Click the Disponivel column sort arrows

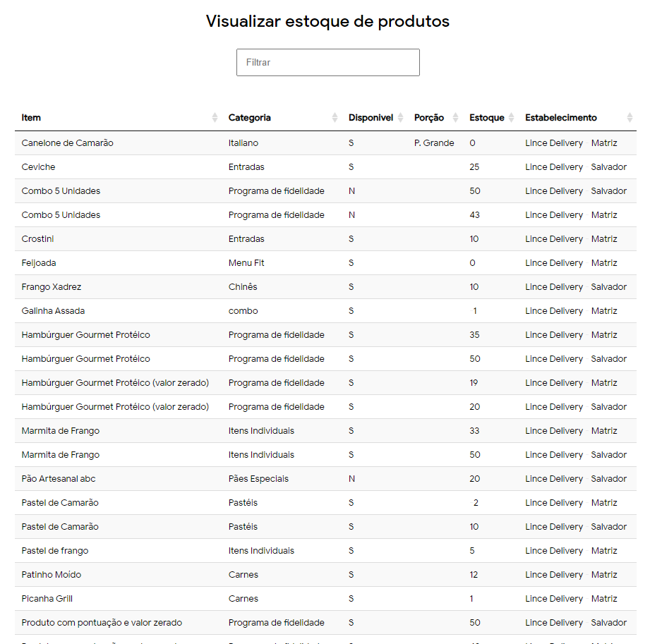[x=400, y=118]
